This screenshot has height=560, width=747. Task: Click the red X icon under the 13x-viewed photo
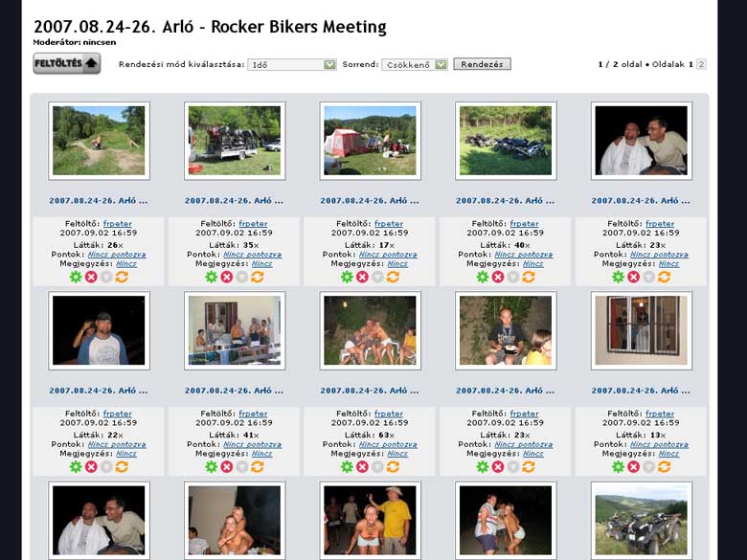click(634, 466)
